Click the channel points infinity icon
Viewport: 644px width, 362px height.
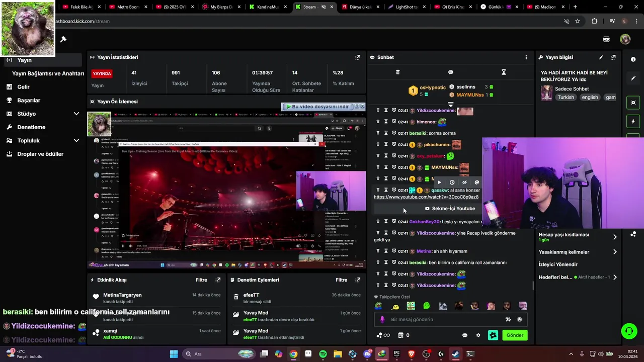click(383, 335)
